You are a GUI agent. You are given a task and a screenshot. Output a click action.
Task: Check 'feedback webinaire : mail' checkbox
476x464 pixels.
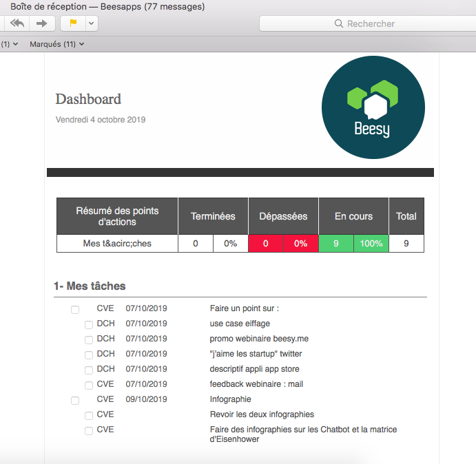89,386
